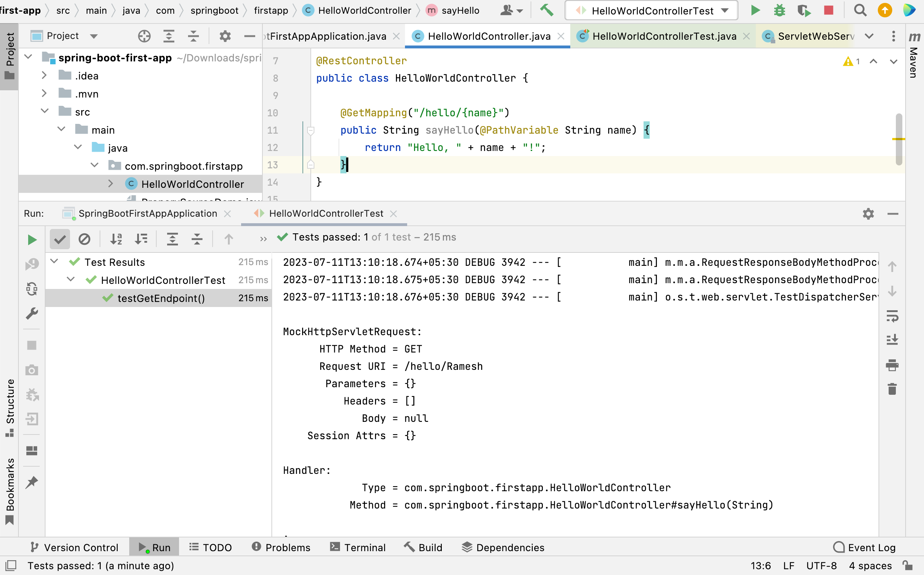This screenshot has width=924, height=575.
Task: Open Search Everywhere magnifier icon
Action: pos(860,10)
